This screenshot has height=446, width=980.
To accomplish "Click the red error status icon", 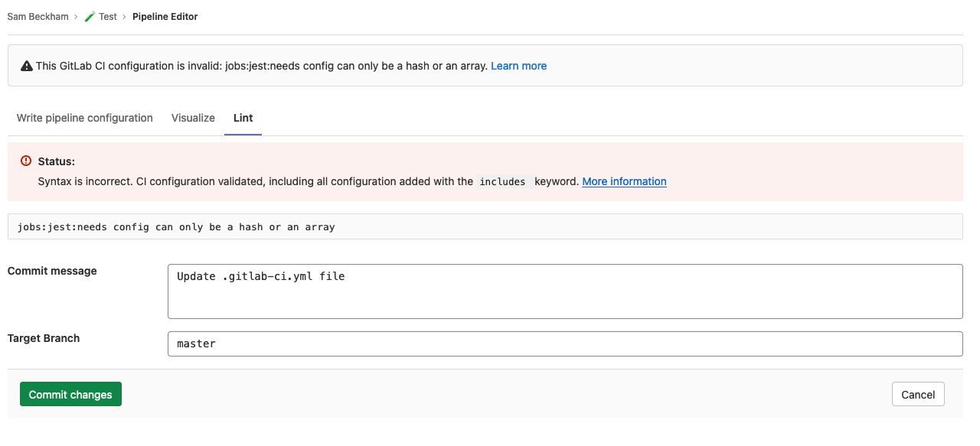I will [25, 161].
